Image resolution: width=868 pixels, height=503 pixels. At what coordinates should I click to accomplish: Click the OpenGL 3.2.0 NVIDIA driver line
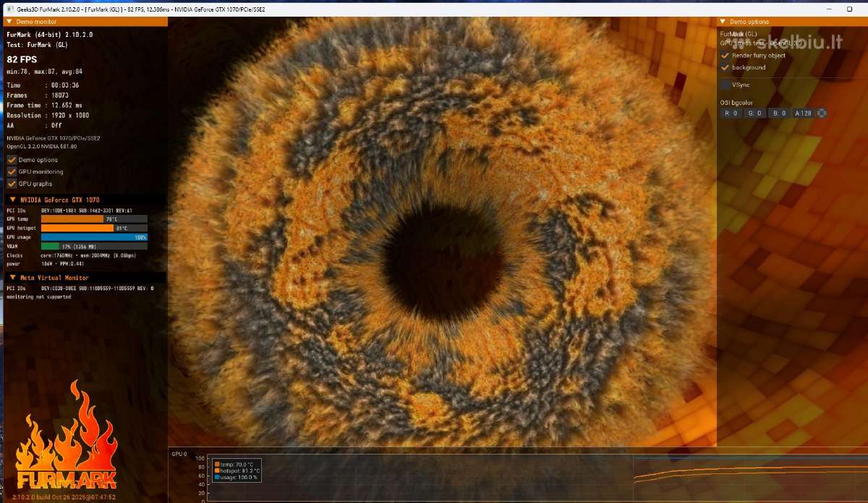[42, 146]
